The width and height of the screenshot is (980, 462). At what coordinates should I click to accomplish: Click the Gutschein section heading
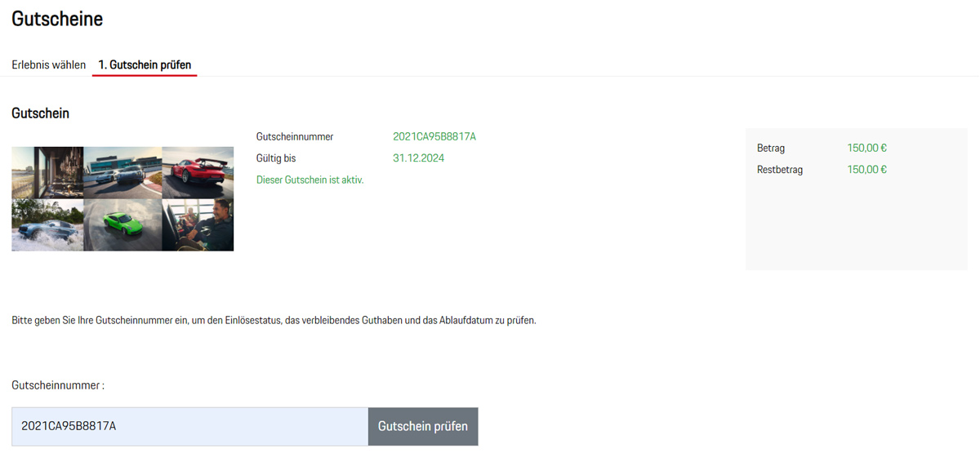40,113
